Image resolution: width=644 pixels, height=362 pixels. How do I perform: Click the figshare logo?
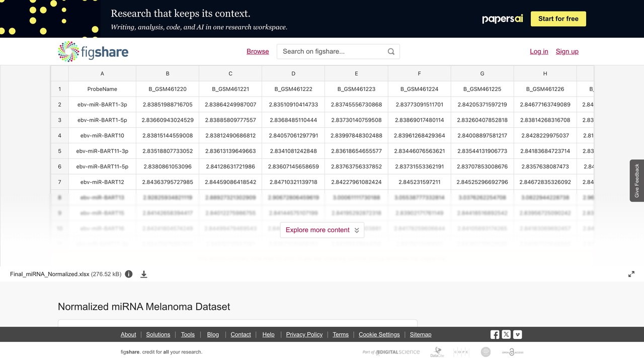[93, 51]
